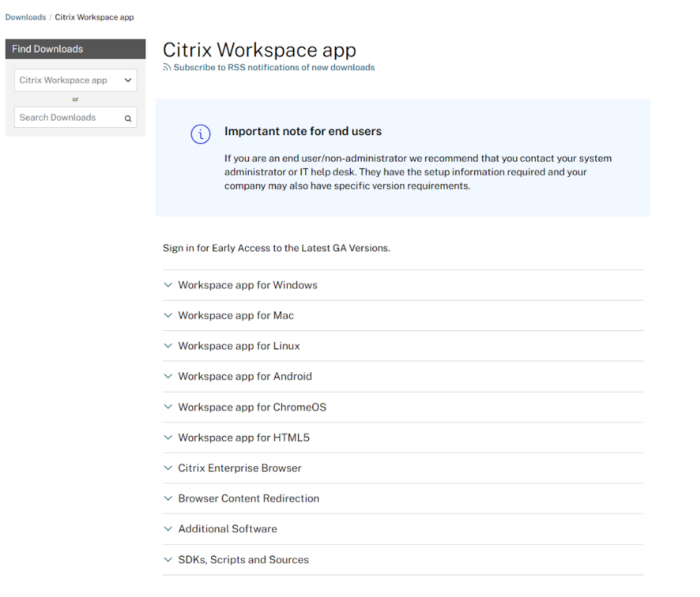
Task: Click the search magnifier icon
Action: click(x=128, y=119)
